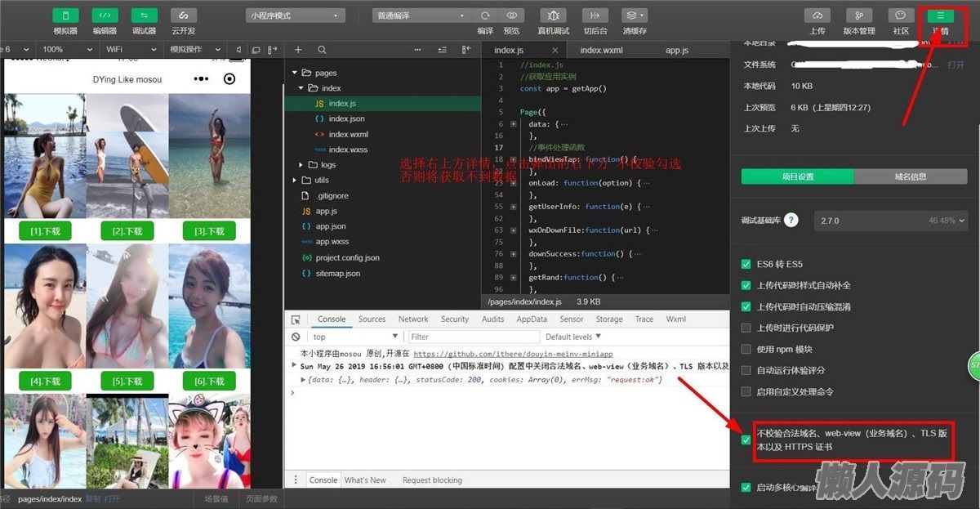Toggle the 调试器 debugger icon
Screen dimensions: 980x509
(x=144, y=16)
